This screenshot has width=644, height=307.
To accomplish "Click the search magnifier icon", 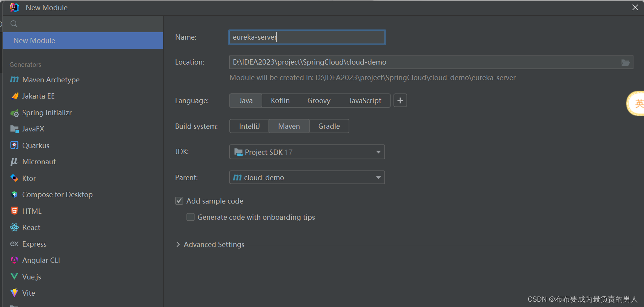I will click(x=14, y=24).
